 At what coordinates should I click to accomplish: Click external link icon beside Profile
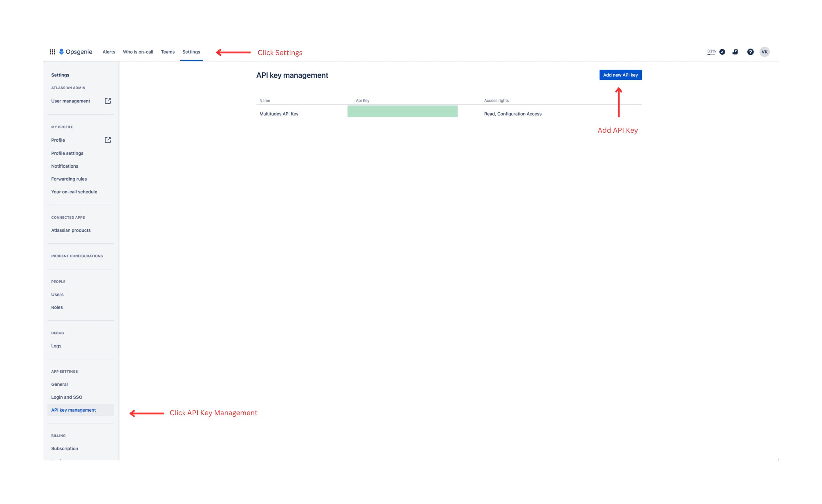pyautogui.click(x=108, y=140)
